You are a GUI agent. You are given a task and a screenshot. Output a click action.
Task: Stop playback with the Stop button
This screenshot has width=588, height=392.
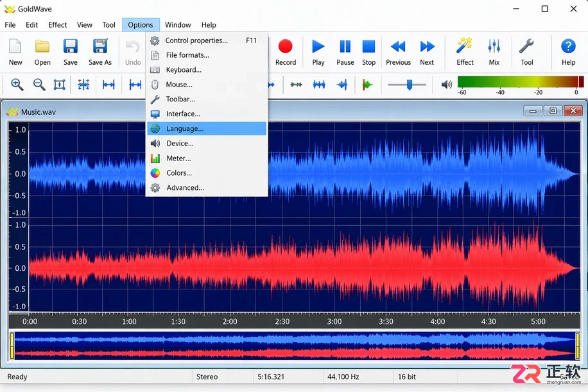tap(368, 46)
